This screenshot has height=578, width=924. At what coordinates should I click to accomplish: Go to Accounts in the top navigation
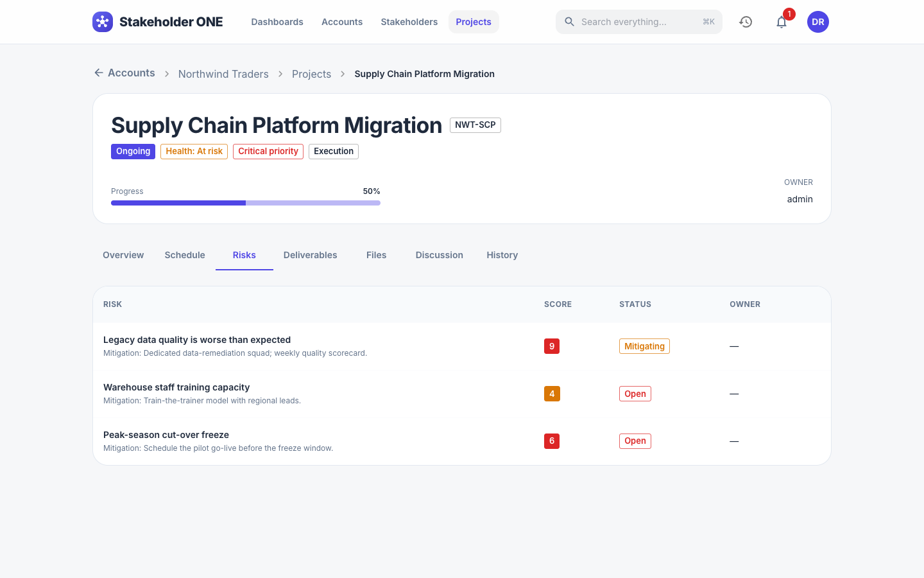[x=342, y=22]
